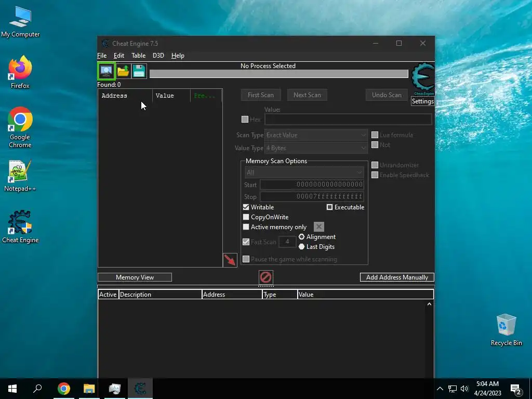532x399 pixels.
Task: Open the process list icon
Action: click(106, 71)
